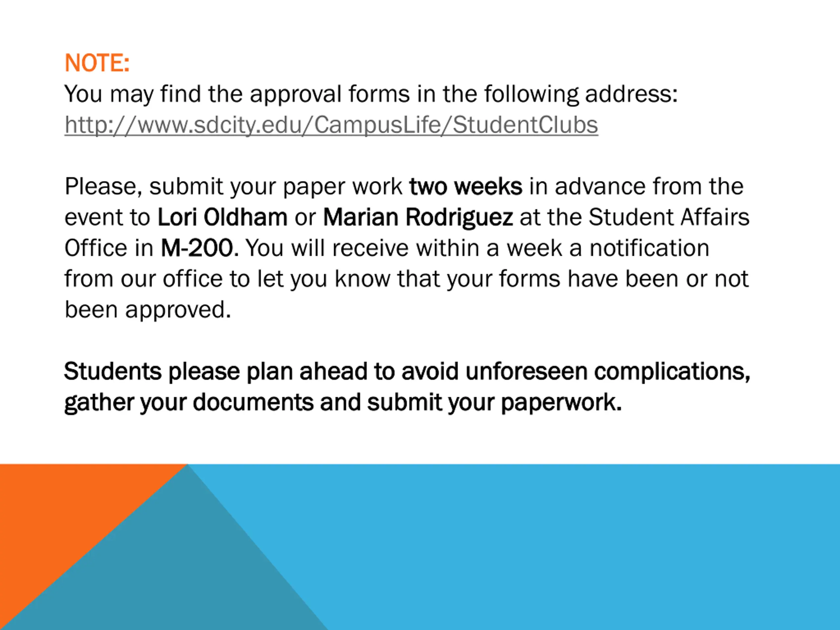
Task: Click the dark teal triangle shape
Action: (x=182, y=570)
